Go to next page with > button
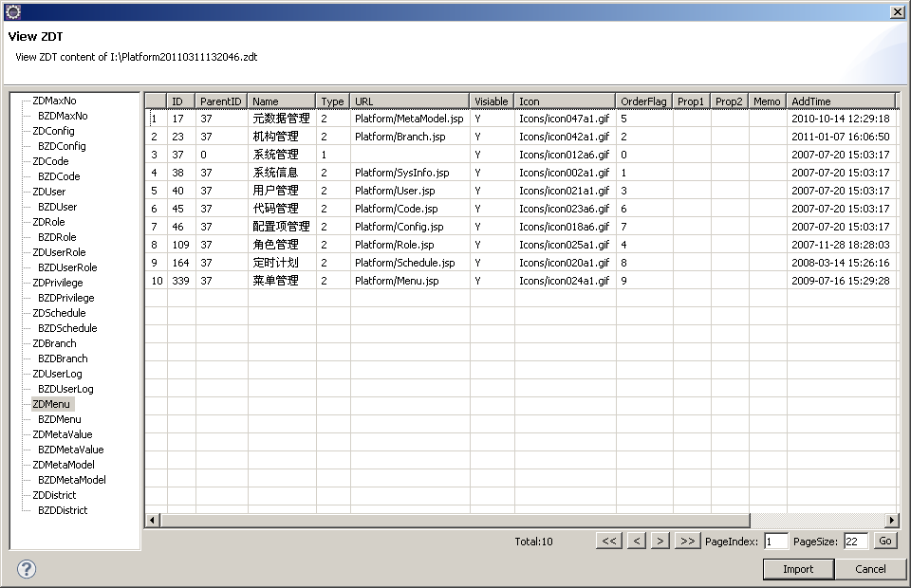Screen dimensions: 911x588 click(660, 541)
